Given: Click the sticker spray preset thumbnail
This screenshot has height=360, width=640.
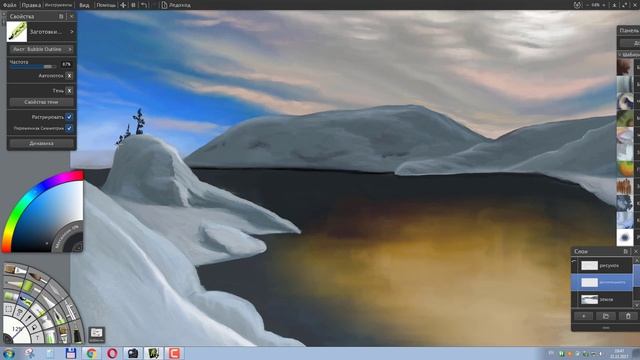Looking at the screenshot, I should pos(17,31).
